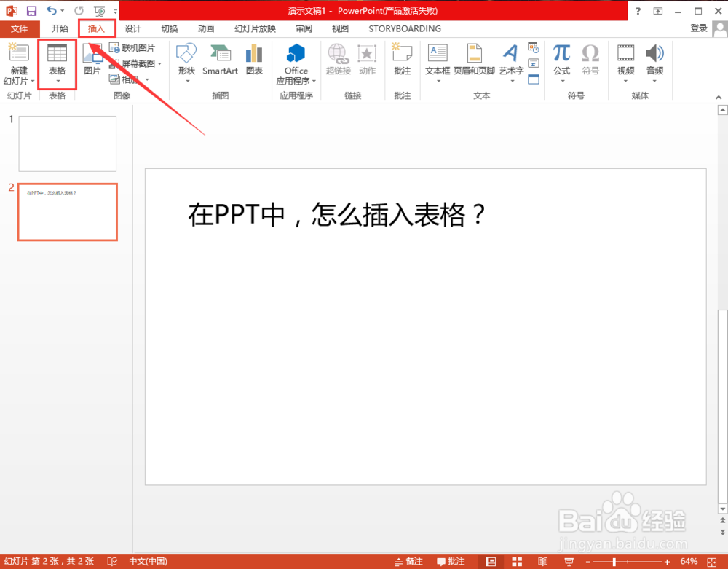Screen dimensions: 728x569
Task: Select slide 2 thumbnail
Action: tap(67, 212)
